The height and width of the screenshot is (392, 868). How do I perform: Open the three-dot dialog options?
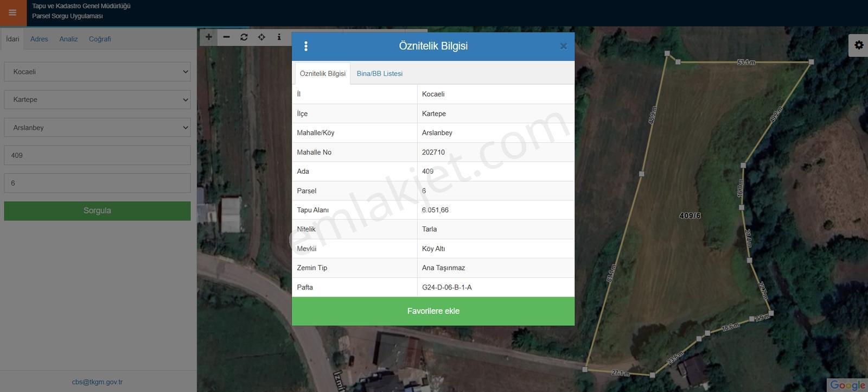coord(306,46)
